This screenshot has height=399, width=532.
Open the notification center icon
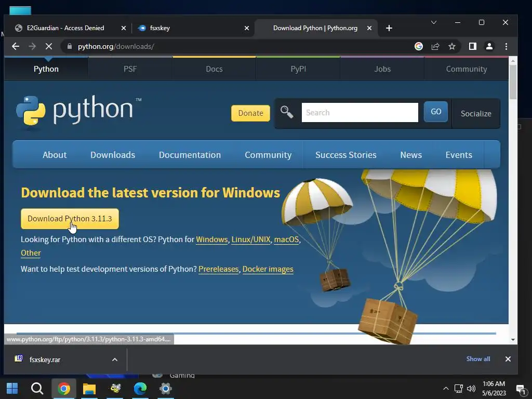point(521,389)
